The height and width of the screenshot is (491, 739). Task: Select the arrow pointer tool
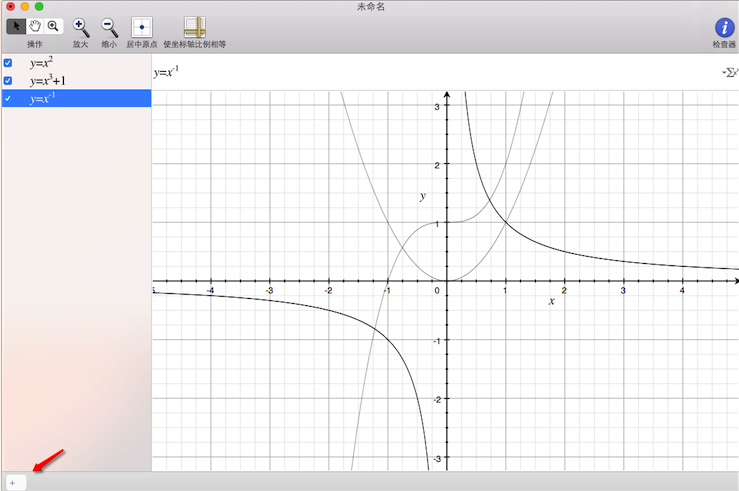click(x=16, y=27)
